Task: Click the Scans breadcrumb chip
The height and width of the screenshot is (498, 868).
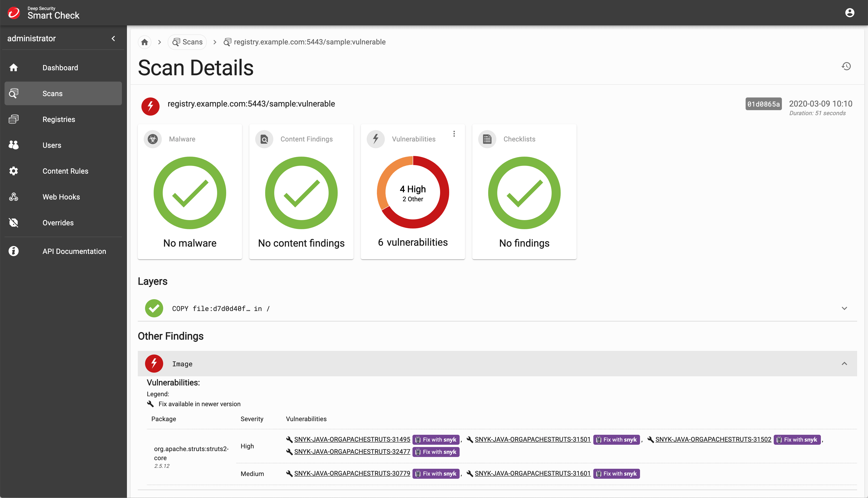Action: pyautogui.click(x=187, y=42)
